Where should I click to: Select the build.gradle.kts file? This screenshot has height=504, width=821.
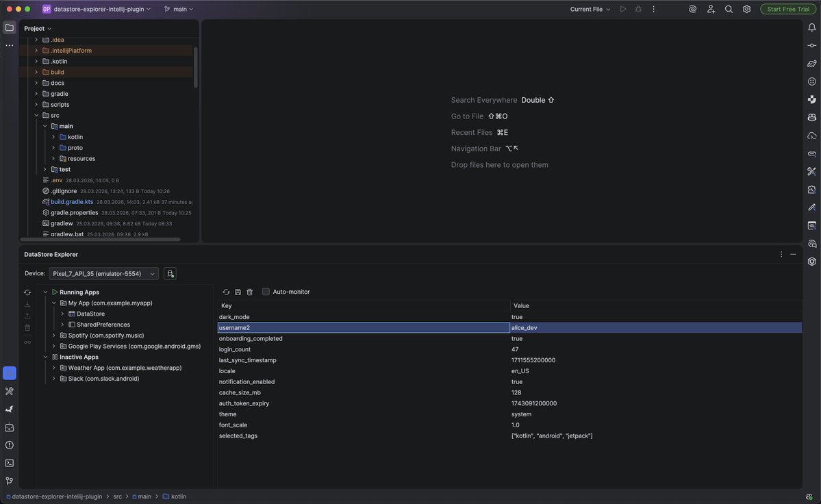[72, 202]
